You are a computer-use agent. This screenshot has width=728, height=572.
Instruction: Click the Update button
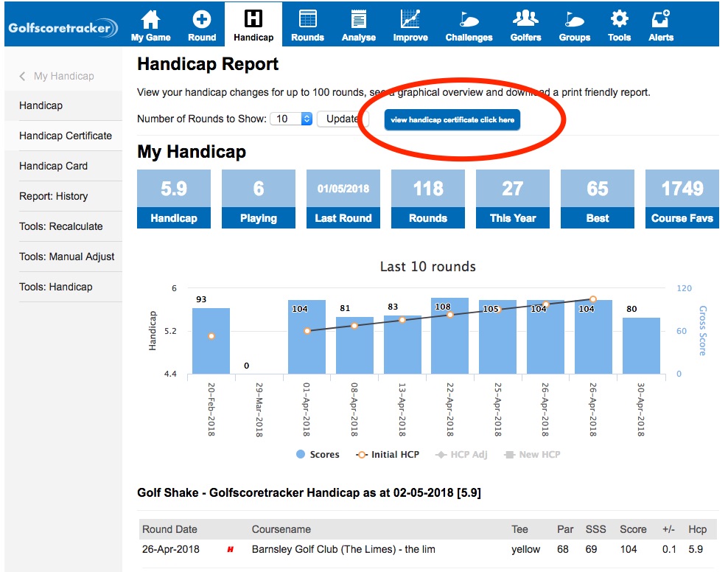coord(342,119)
